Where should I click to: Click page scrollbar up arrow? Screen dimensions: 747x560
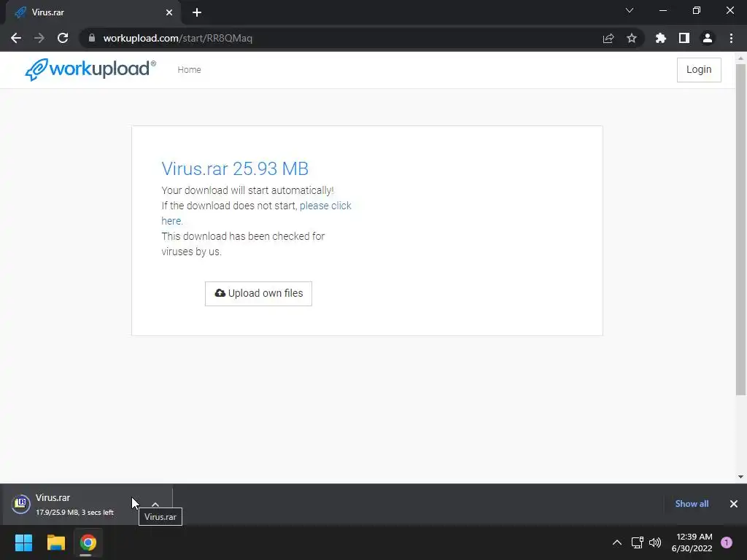tap(740, 58)
